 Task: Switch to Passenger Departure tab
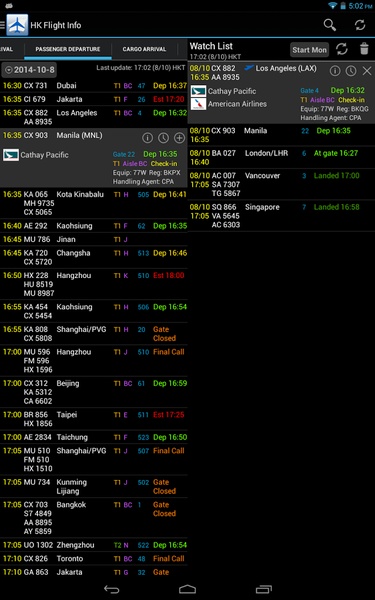(x=68, y=49)
